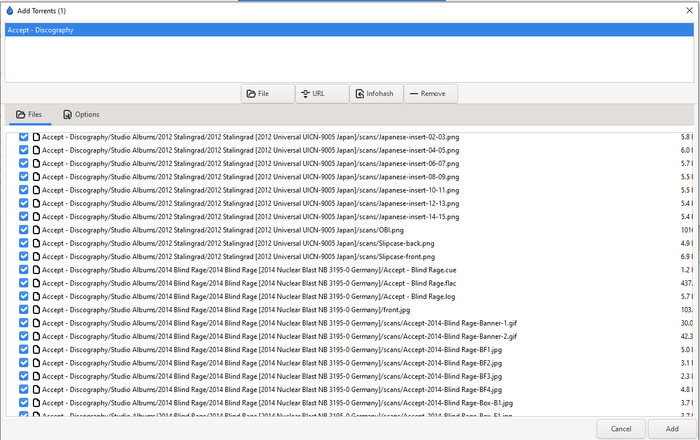Select the Accept - Discography torrent entry
The image size is (700, 440).
[x=349, y=30]
